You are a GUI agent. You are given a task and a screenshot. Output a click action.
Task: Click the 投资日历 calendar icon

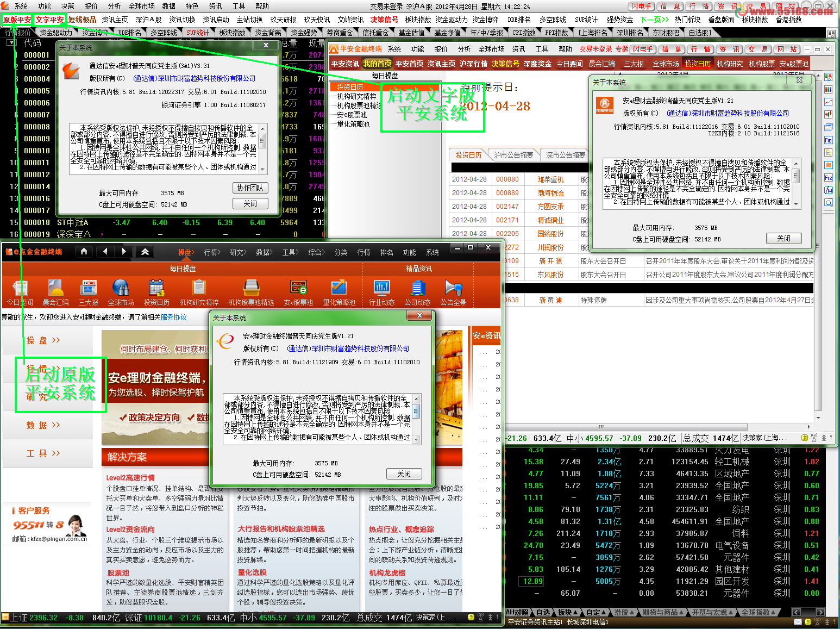[x=156, y=288]
